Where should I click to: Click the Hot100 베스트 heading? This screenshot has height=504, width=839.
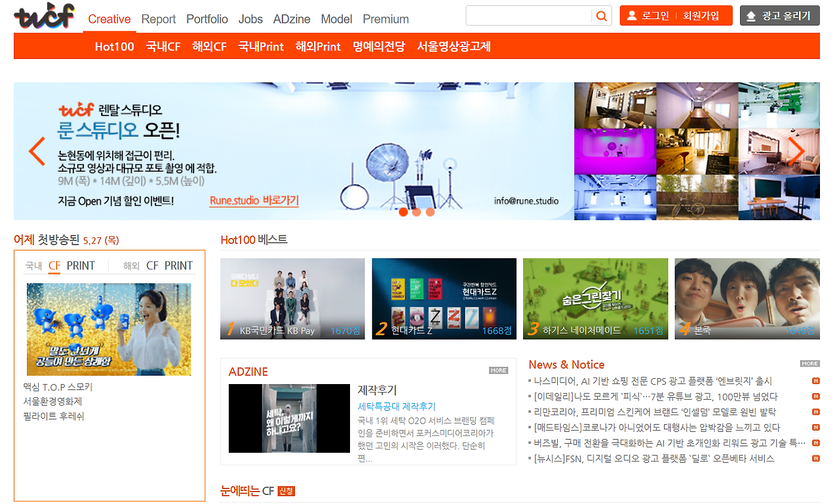pyautogui.click(x=254, y=240)
